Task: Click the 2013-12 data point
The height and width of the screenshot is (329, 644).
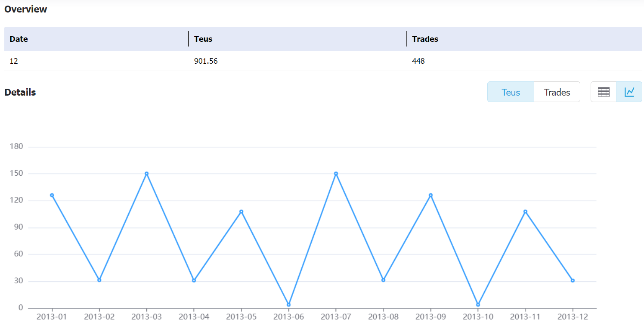Action: pos(573,280)
